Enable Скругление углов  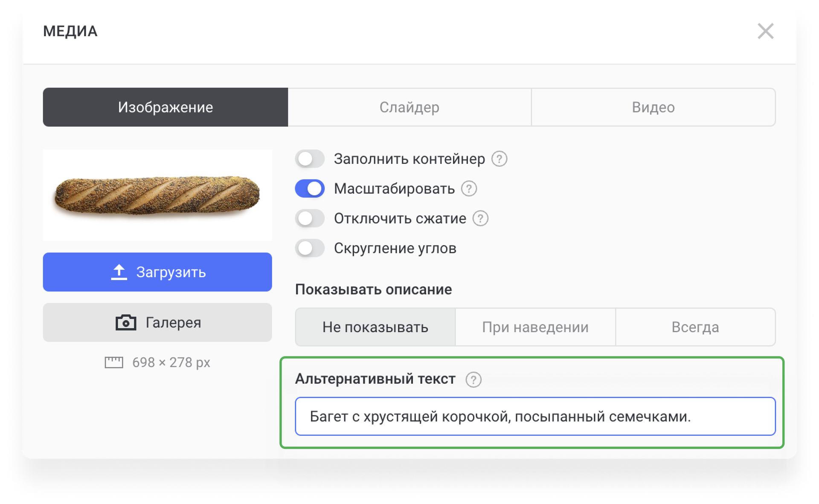310,248
